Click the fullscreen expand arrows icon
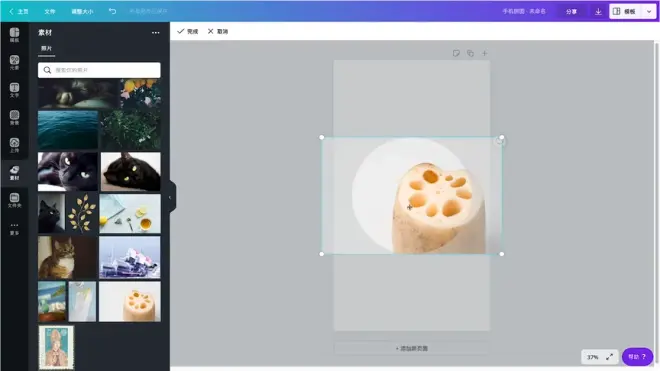Screen dimensions: 660x371 (x=609, y=357)
